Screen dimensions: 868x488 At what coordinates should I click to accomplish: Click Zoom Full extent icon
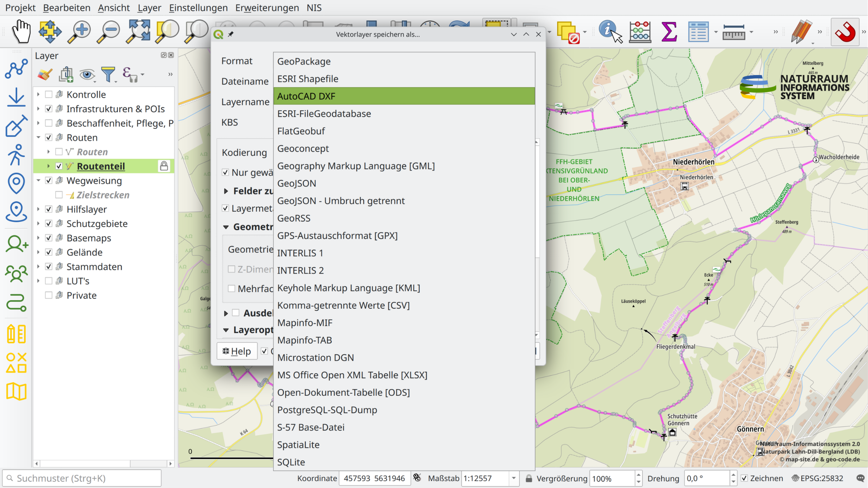coord(138,32)
